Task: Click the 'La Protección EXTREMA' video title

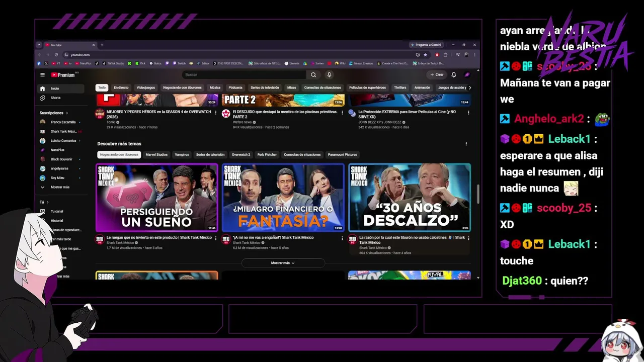Action: [x=407, y=114]
